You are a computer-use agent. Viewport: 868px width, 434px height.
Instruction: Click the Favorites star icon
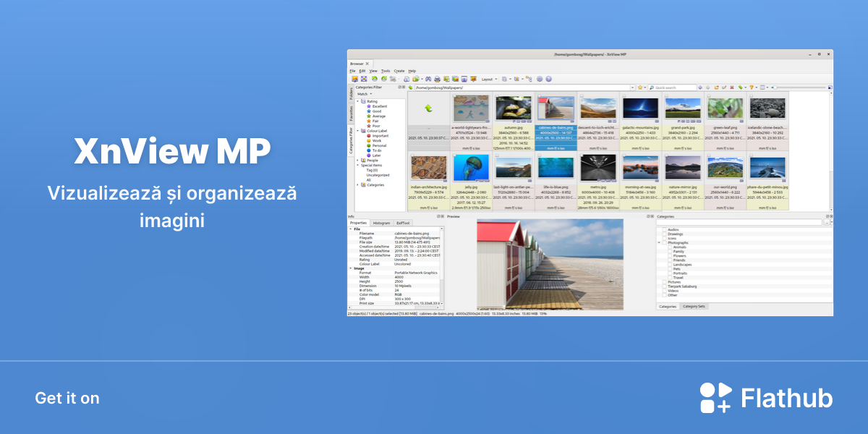640,88
